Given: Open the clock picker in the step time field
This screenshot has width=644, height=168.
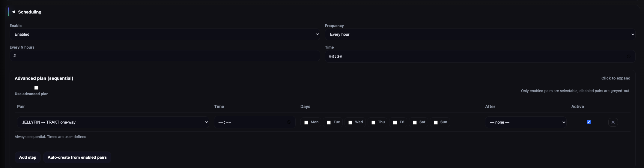Looking at the screenshot, I should 289,122.
